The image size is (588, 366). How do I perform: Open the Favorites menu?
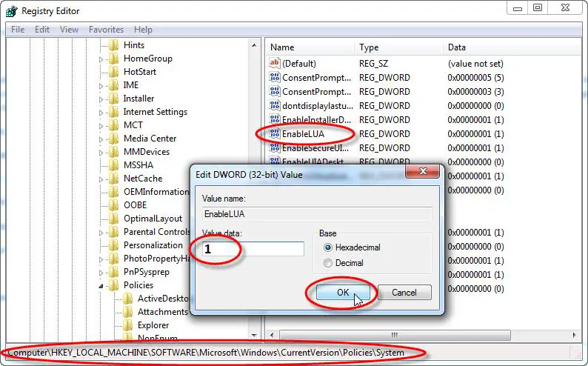tap(106, 30)
